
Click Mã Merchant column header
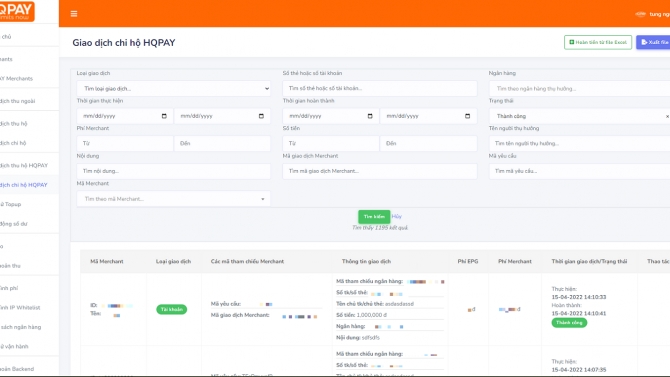[x=107, y=262]
